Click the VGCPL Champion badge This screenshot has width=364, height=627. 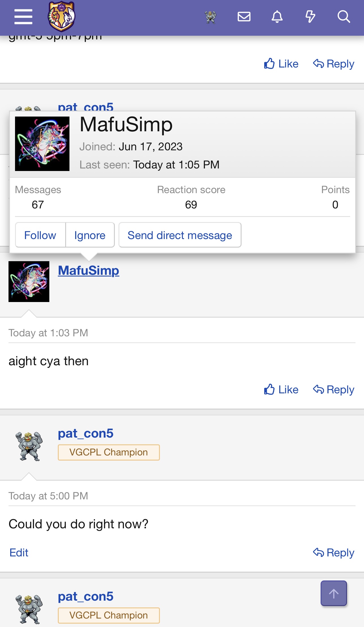[109, 452]
